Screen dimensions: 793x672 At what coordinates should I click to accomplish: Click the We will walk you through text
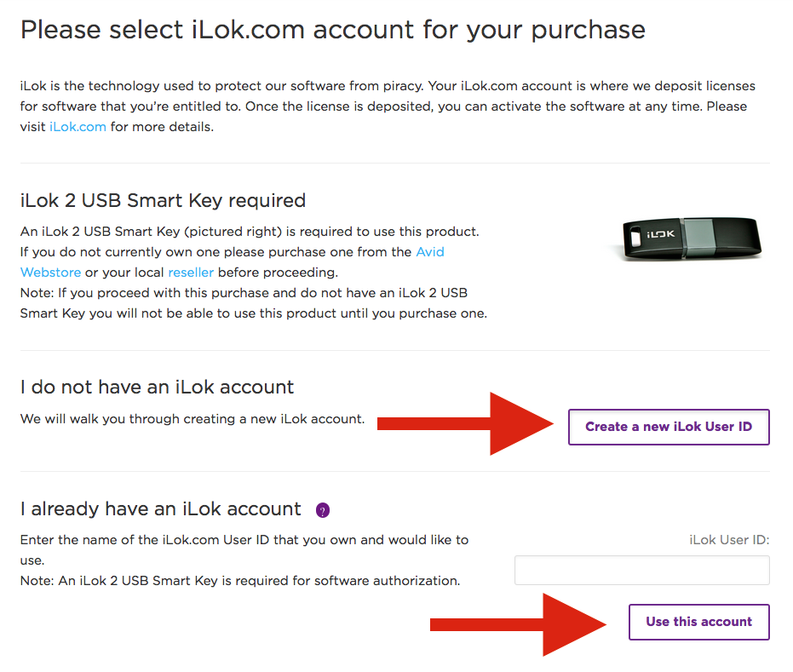coord(193,419)
